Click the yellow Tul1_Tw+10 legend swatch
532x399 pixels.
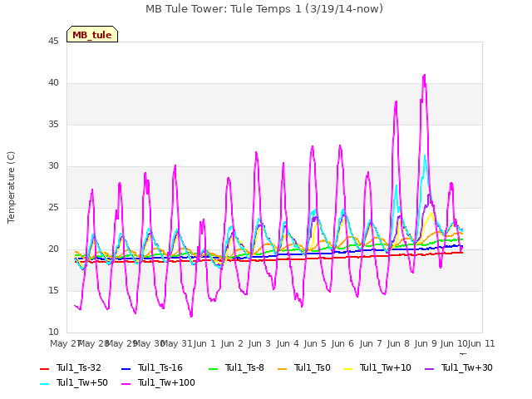[x=348, y=368]
